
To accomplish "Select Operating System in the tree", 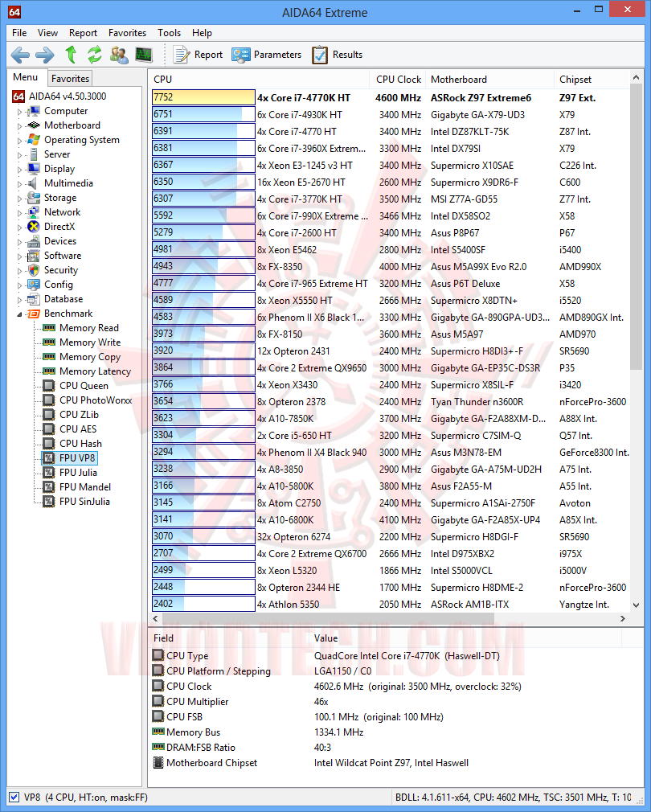I will pos(82,140).
